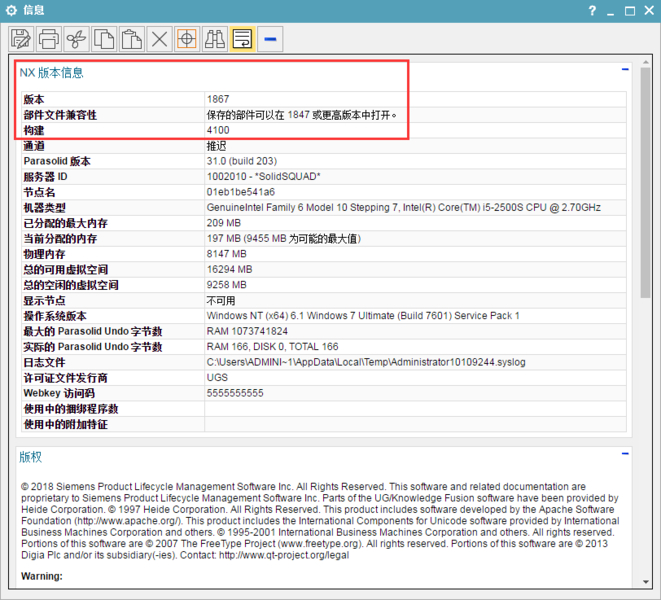Click the 当前分配的内存 label
Image resolution: width=661 pixels, height=600 pixels.
[60, 239]
